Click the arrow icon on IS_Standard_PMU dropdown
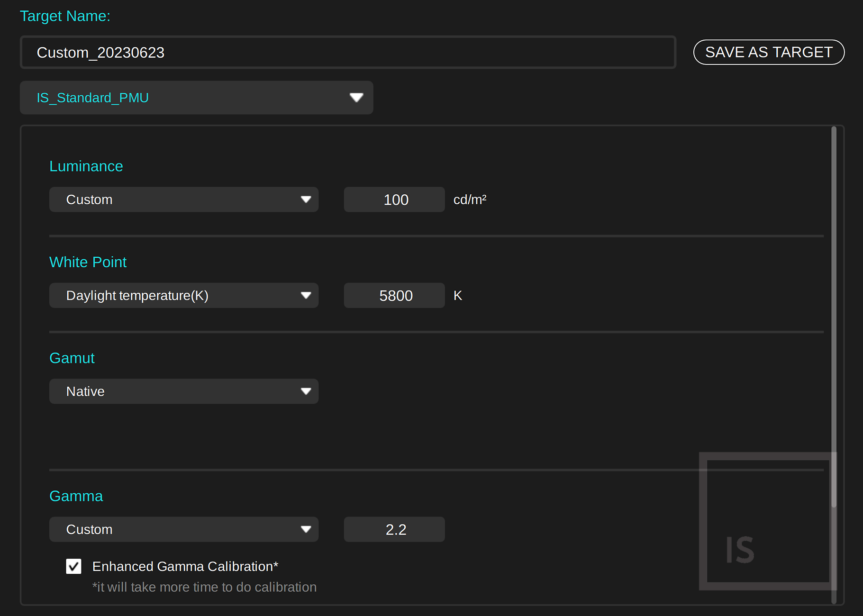 click(x=356, y=98)
